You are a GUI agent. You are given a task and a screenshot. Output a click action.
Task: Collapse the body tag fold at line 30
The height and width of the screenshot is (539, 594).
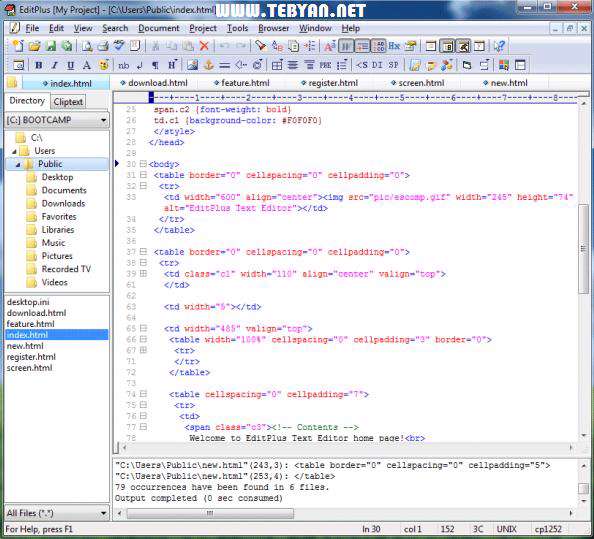coord(143,164)
